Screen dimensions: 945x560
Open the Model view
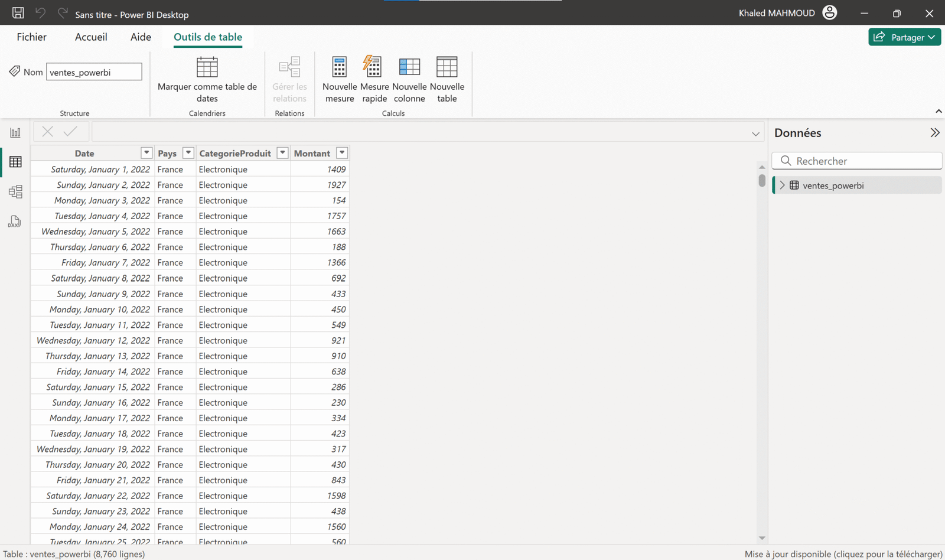(x=15, y=191)
